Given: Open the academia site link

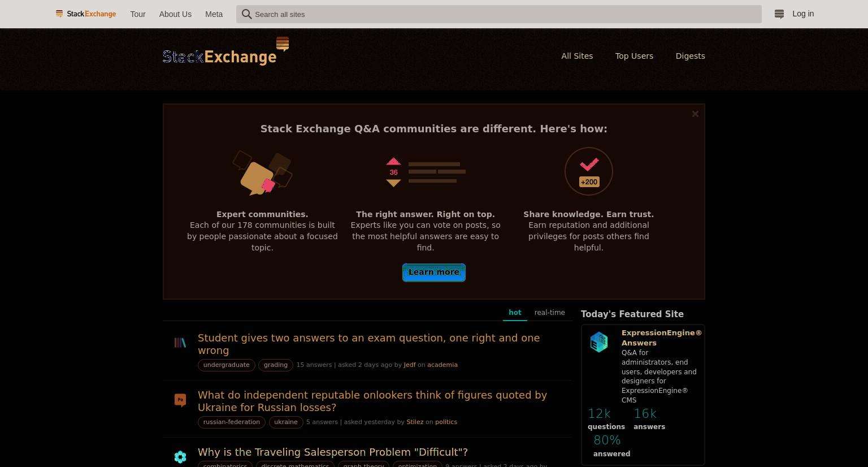Looking at the screenshot, I should click(442, 365).
